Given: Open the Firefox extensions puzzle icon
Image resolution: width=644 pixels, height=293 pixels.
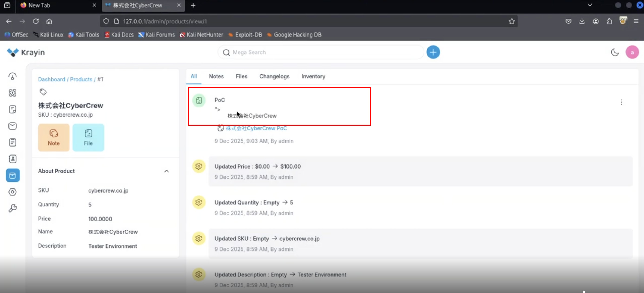Looking at the screenshot, I should (609, 21).
